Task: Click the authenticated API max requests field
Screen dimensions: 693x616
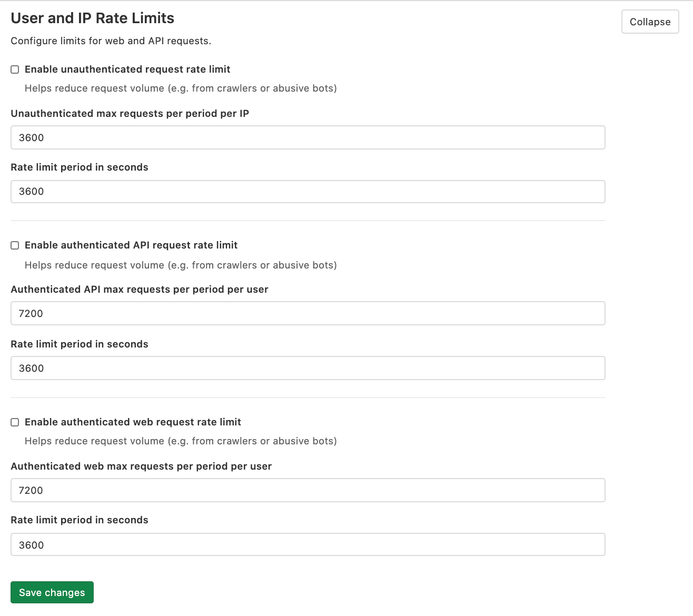Action: tap(308, 313)
